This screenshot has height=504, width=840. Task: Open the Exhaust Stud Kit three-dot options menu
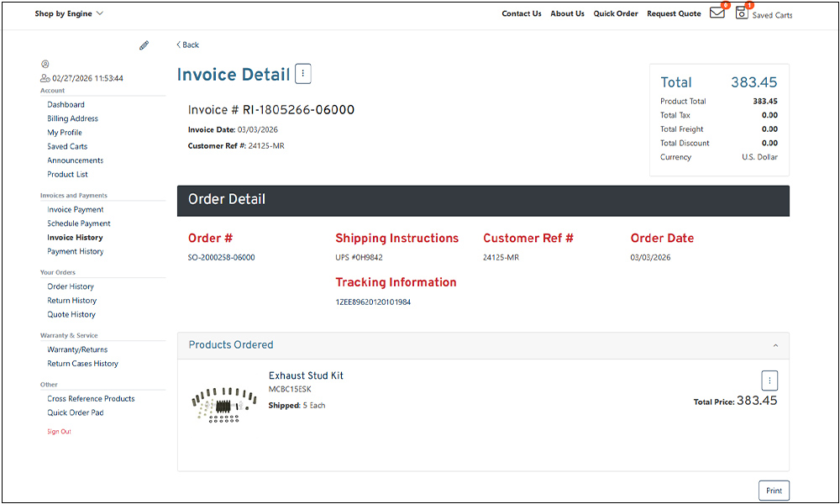[x=769, y=381]
